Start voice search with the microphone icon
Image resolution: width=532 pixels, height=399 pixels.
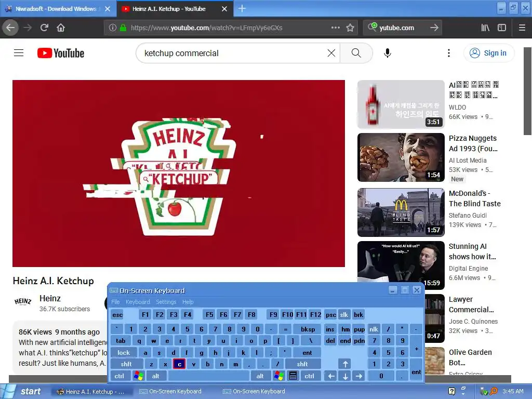388,53
